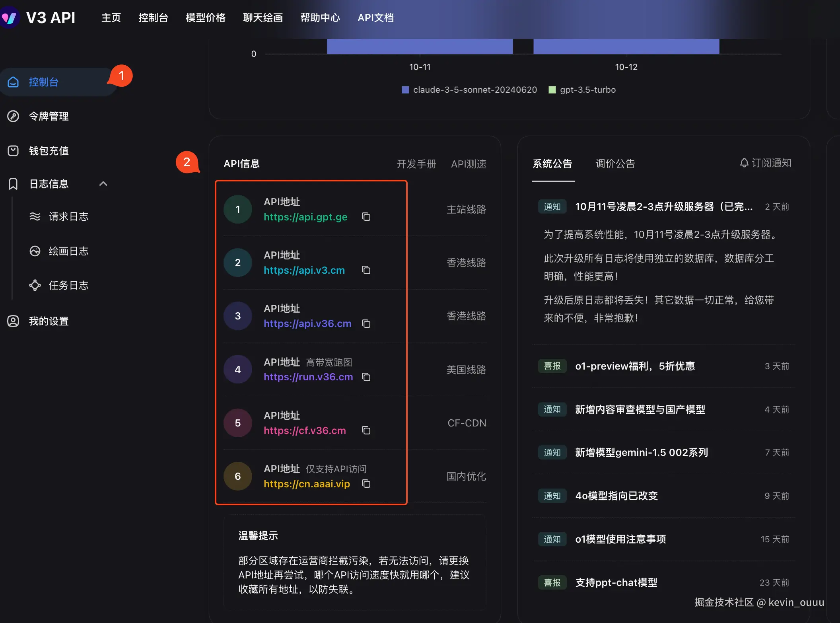Run API测速 speed test

(x=469, y=164)
